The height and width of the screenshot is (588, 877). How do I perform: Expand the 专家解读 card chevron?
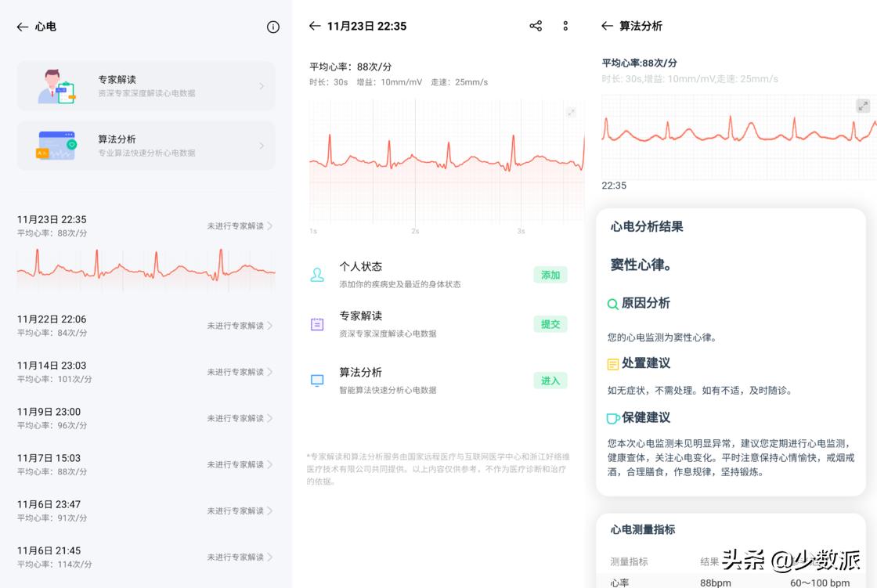[262, 86]
